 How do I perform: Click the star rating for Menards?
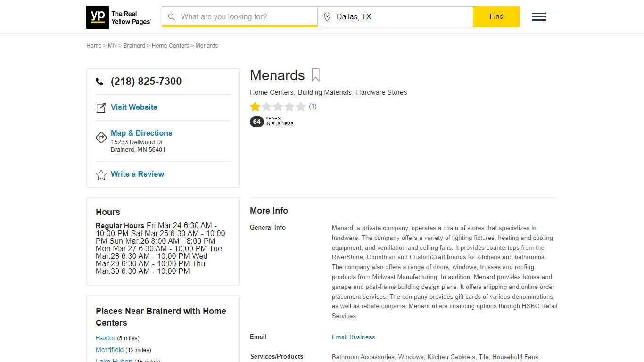click(278, 107)
